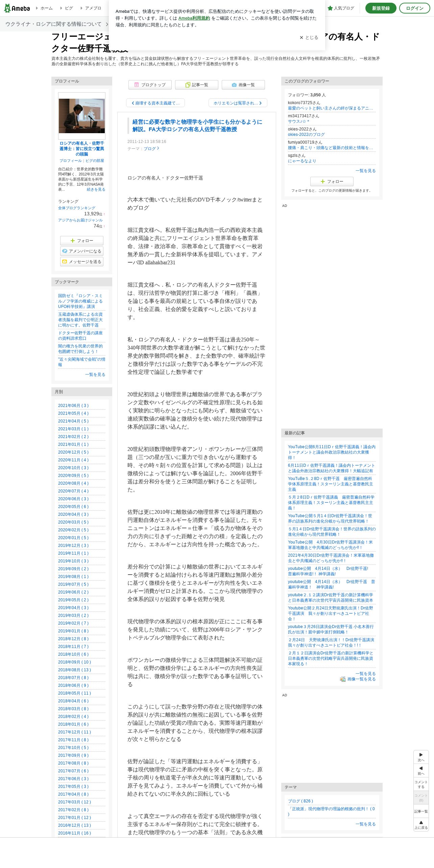Open 画像一覧を見る link in recent articles

click(358, 679)
